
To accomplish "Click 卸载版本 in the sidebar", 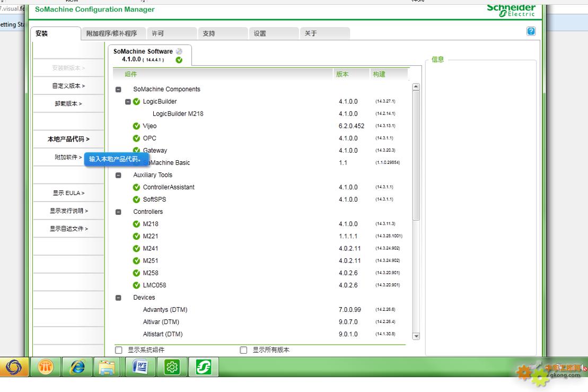I will click(68, 103).
